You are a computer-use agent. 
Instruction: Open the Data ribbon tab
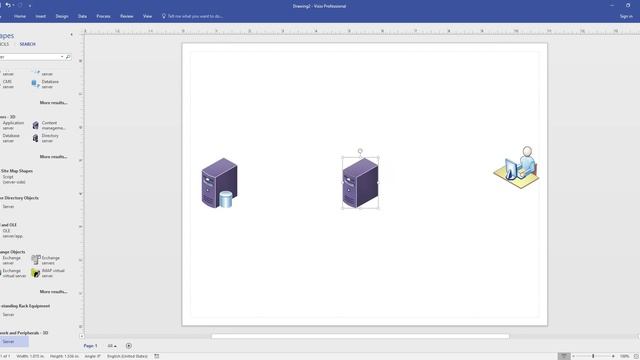point(82,16)
